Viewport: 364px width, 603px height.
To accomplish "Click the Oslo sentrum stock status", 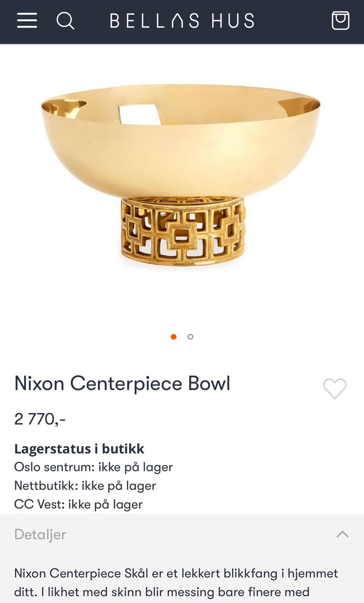I will (93, 467).
